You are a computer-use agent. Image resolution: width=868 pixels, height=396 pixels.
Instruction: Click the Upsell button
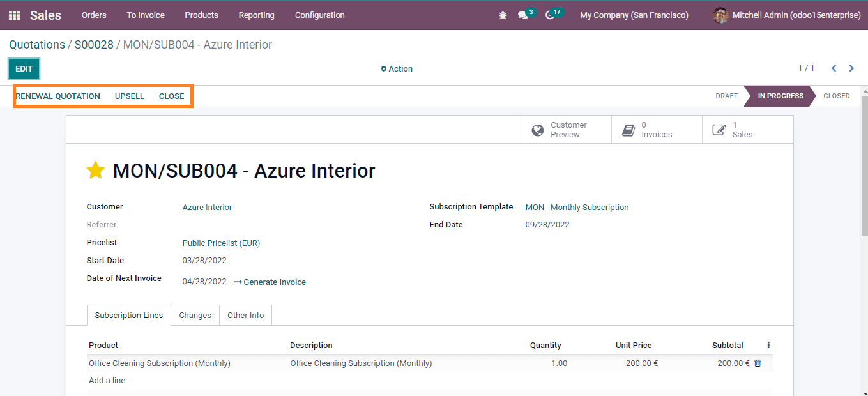130,96
